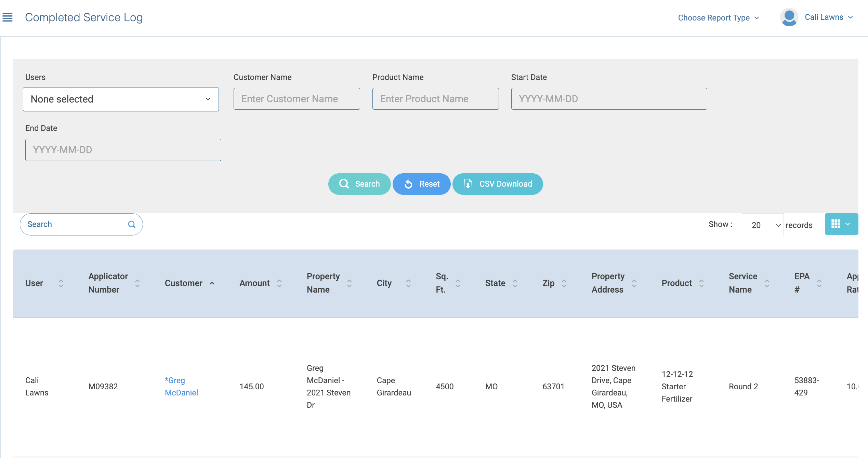
Task: Click the Start Date input field
Action: [x=609, y=99]
